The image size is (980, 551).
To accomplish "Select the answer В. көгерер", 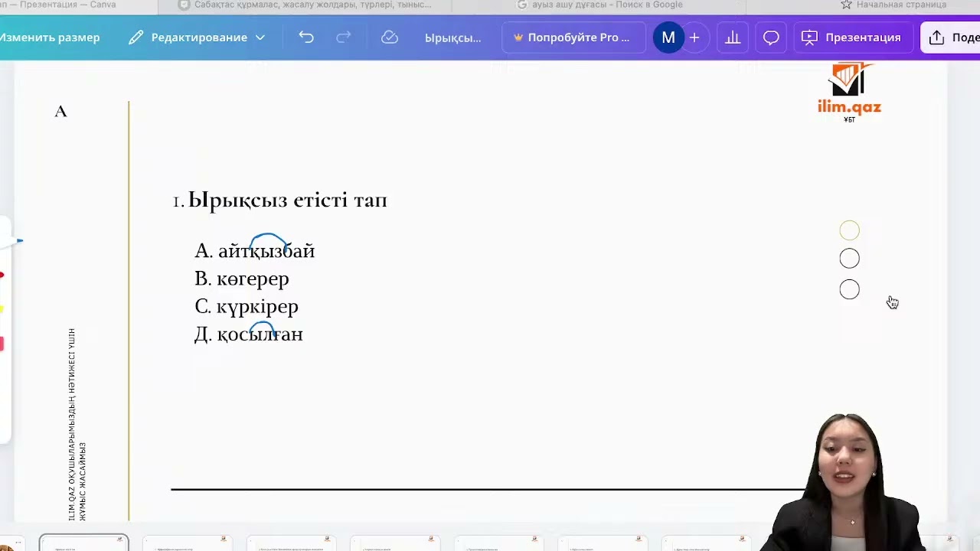I will pyautogui.click(x=242, y=279).
